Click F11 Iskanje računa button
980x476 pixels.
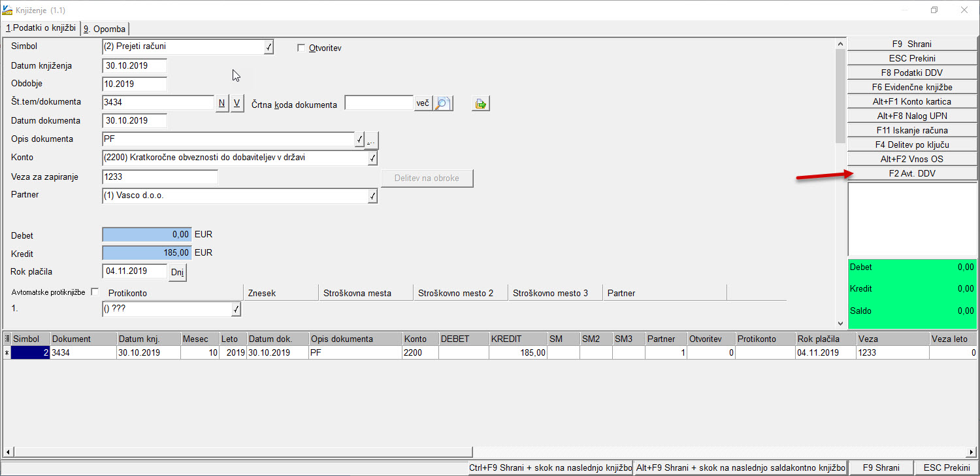click(x=912, y=130)
